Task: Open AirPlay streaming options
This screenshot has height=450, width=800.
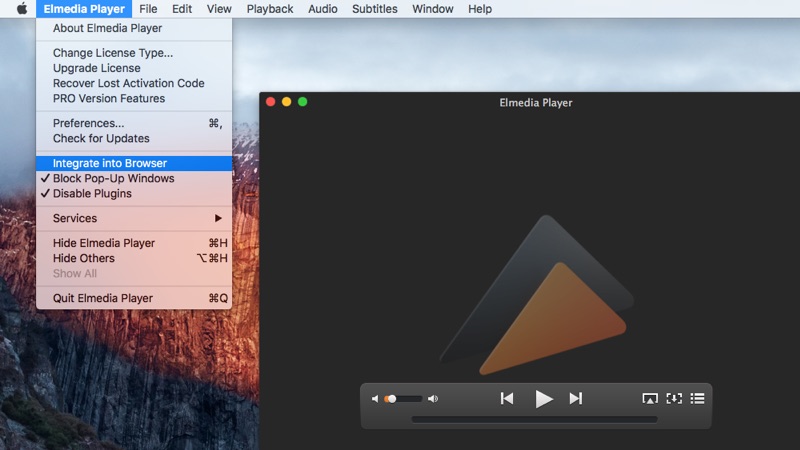Action: [x=649, y=398]
